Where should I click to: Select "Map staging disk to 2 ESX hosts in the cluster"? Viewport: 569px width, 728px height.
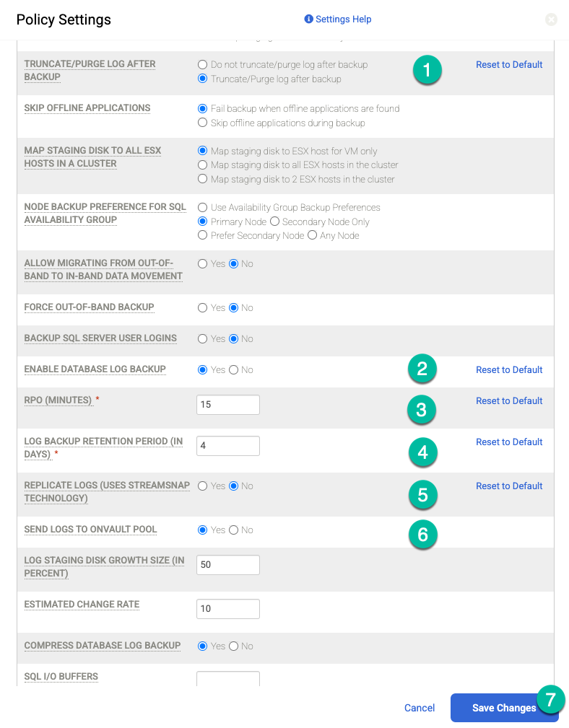[x=203, y=179]
